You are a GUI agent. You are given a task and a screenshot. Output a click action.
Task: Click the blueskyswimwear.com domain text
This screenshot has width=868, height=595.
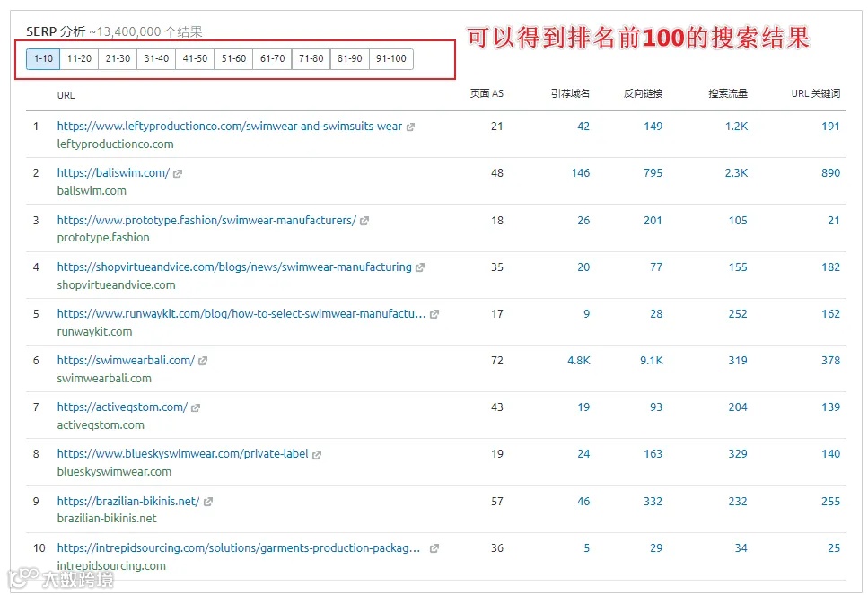point(114,471)
